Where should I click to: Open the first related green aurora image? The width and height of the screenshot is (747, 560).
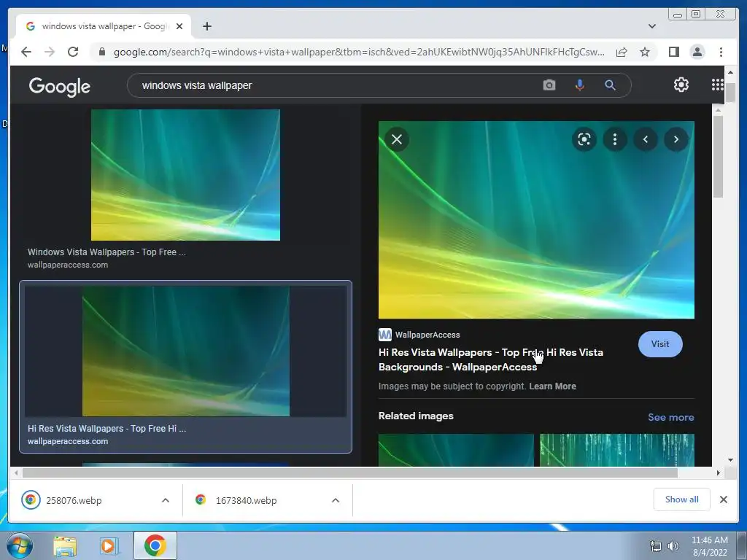(456, 450)
